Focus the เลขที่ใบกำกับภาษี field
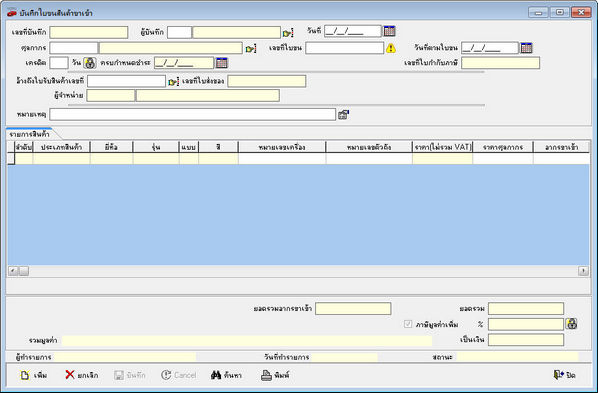 pos(500,63)
